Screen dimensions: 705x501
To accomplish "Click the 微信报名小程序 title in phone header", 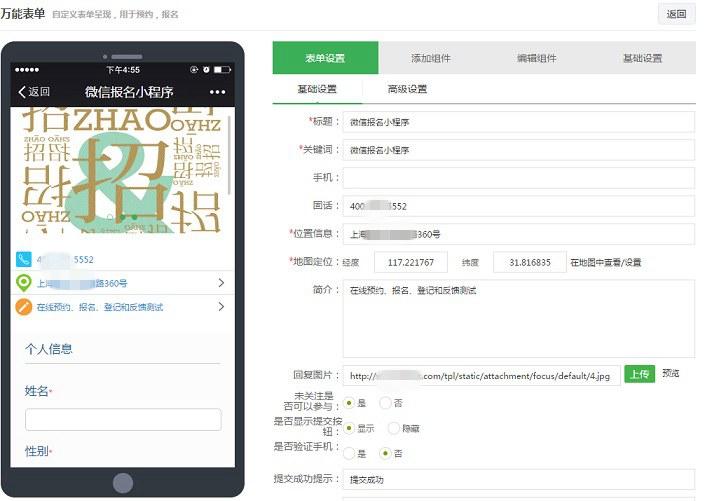I will point(129,92).
